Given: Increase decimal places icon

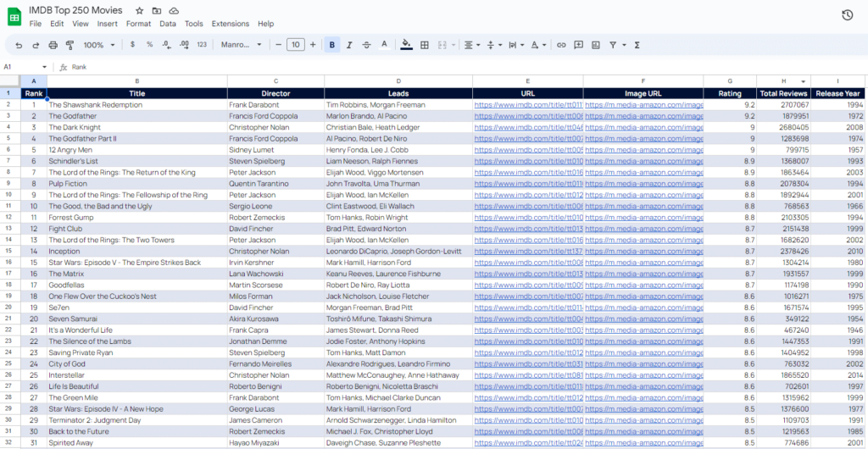Looking at the screenshot, I should tap(184, 45).
